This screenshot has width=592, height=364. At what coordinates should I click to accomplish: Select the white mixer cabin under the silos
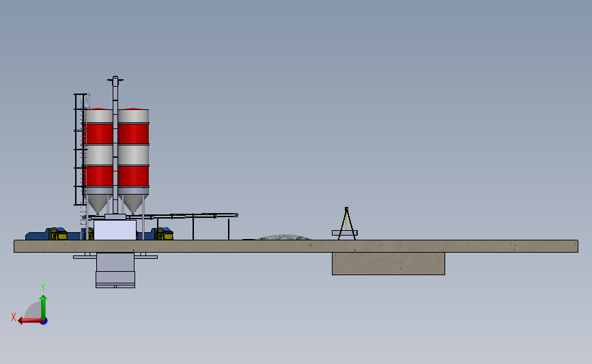point(115,230)
